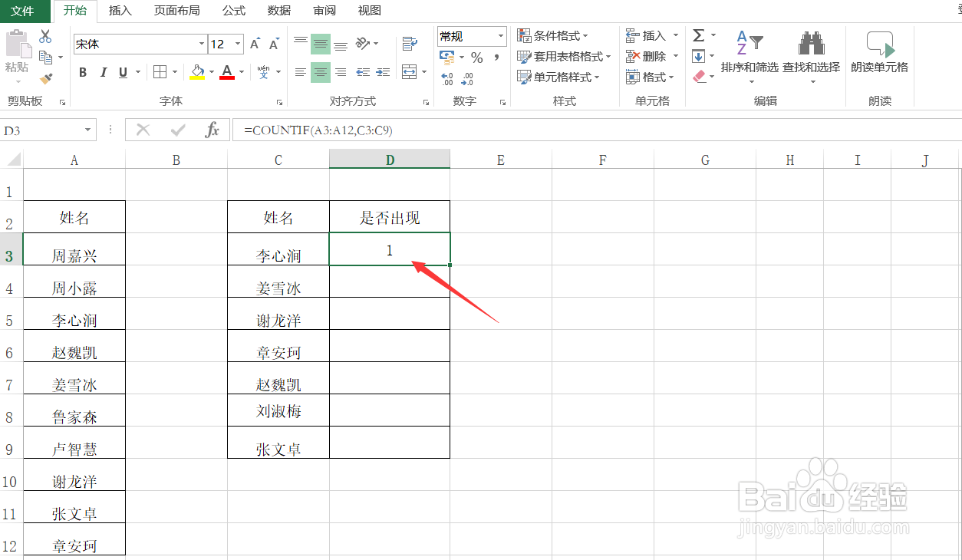Switch to the 数据 ribbon tab
962x560 pixels.
(x=279, y=10)
